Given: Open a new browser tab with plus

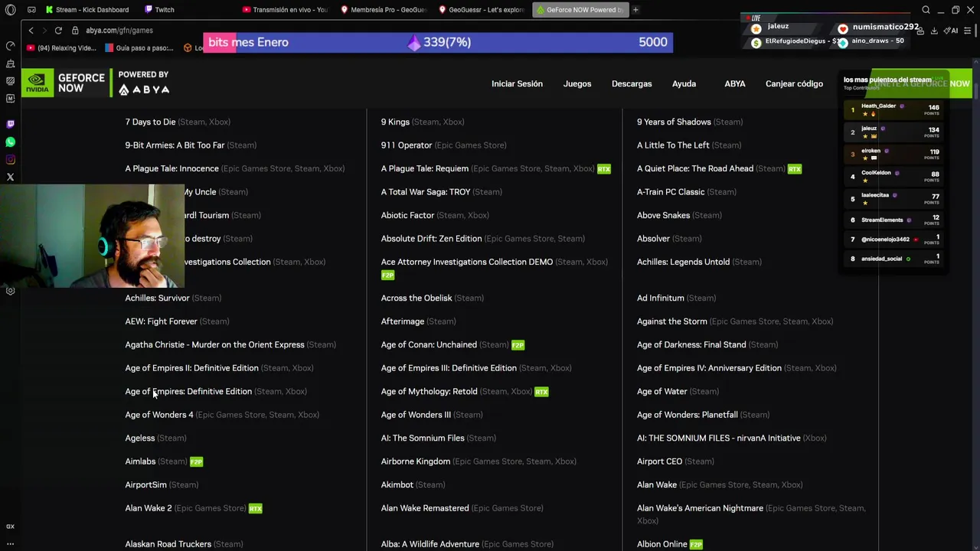Looking at the screenshot, I should 635,10.
